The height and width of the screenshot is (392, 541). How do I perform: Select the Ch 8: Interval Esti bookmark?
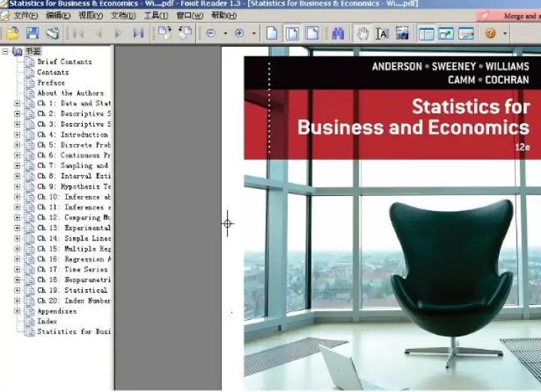coord(74,176)
